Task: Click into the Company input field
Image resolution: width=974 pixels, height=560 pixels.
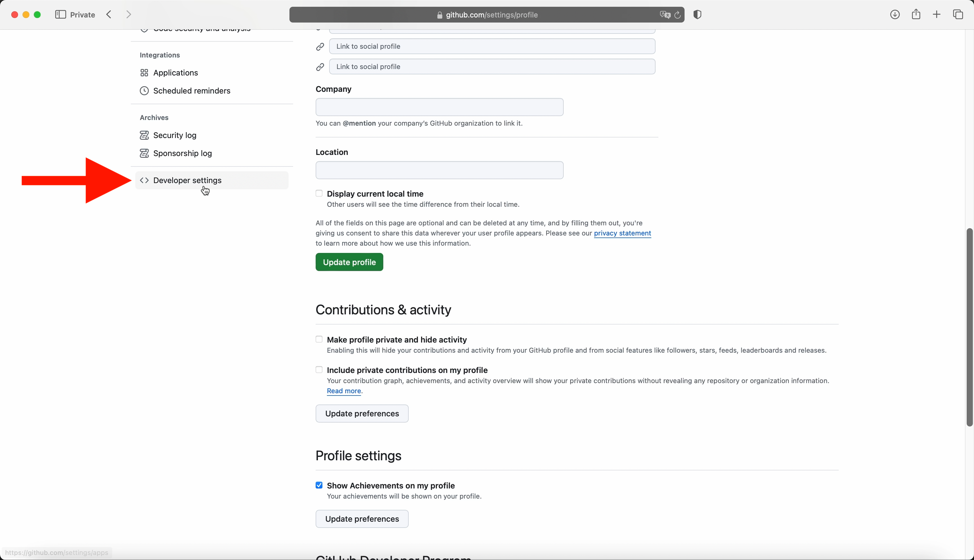Action: (439, 107)
